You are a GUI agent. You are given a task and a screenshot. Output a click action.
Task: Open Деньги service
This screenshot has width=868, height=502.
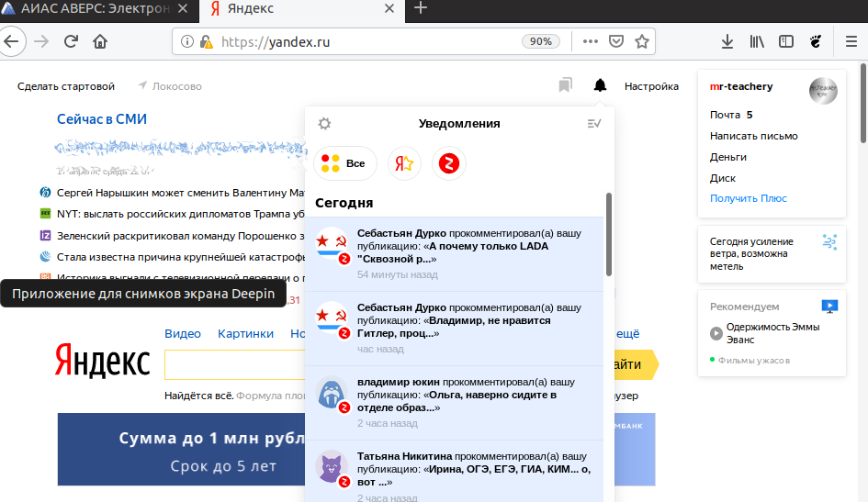click(728, 157)
